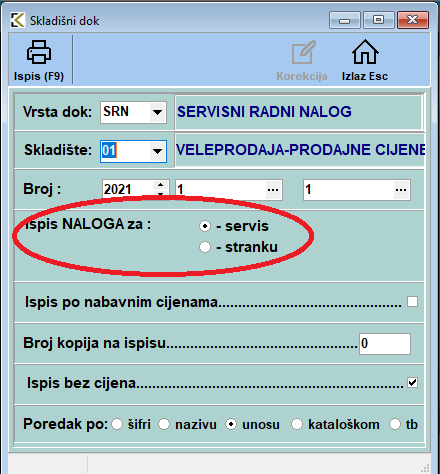This screenshot has width=440, height=474.
Task: Click the Korekcija edit icon
Action: click(x=303, y=52)
